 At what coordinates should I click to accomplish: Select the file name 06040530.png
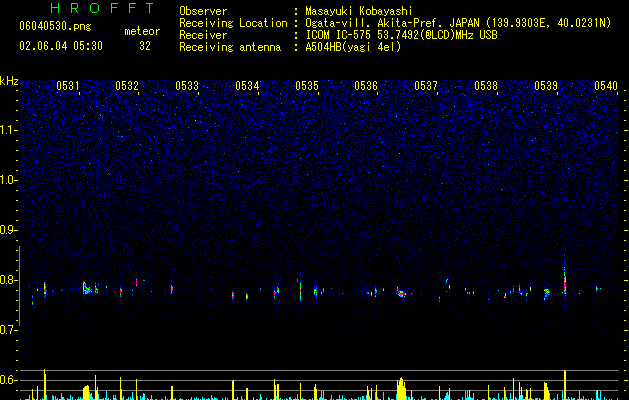click(55, 26)
